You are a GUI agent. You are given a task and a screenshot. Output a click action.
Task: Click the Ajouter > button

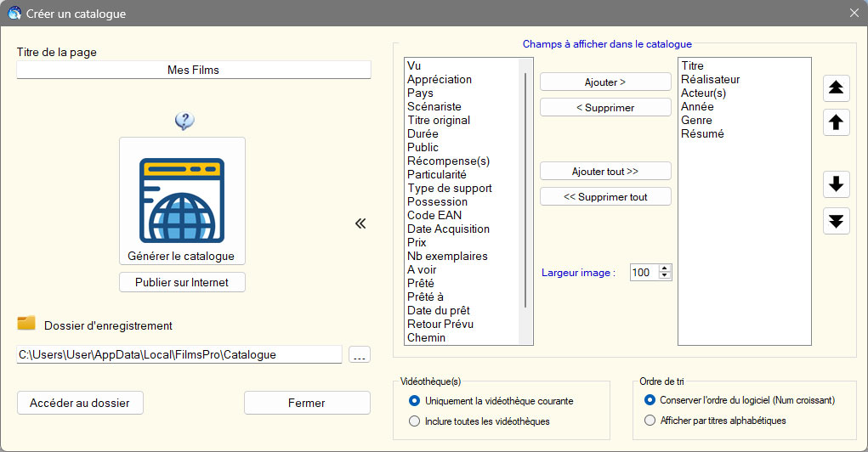point(605,82)
